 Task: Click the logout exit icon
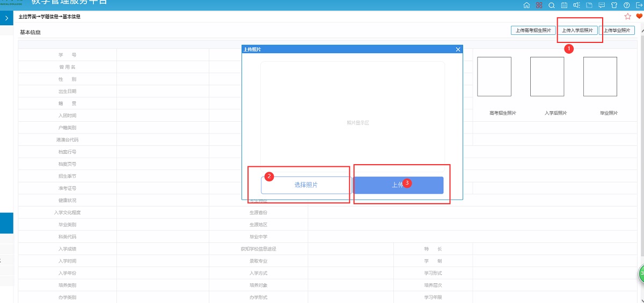(639, 5)
